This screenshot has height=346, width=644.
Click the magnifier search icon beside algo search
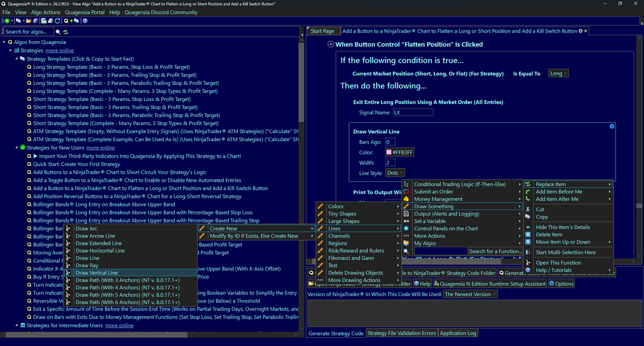pos(58,32)
